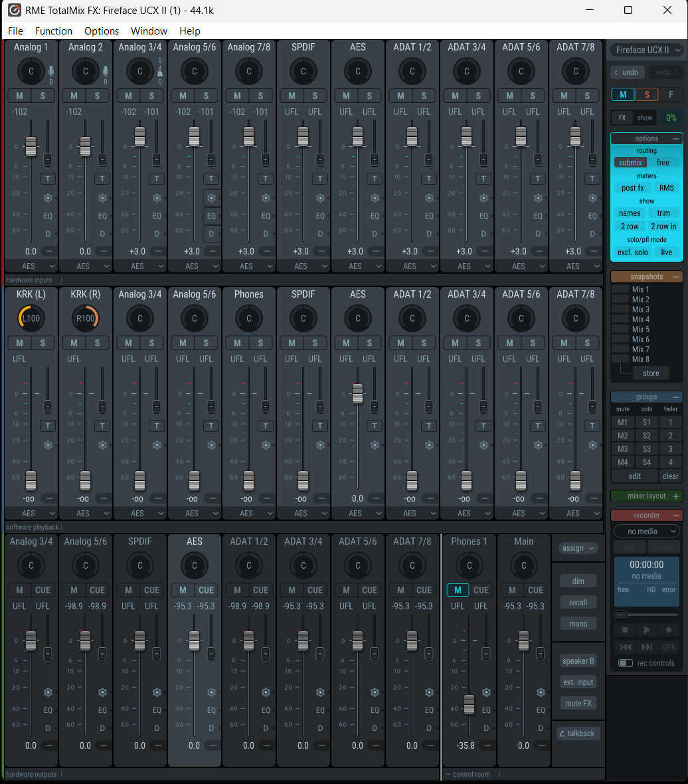Viewport: 688px width, 784px height.
Task: Stop recorder playback with the square button
Action: [624, 629]
